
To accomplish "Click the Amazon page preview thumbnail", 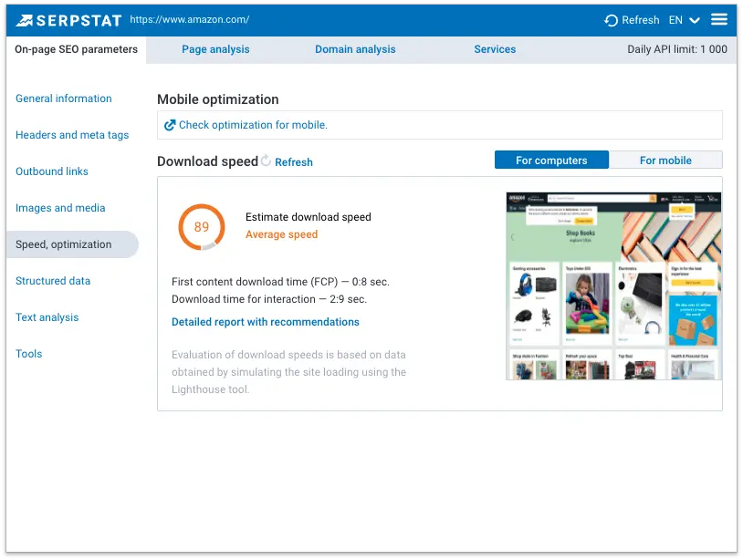I will [612, 284].
